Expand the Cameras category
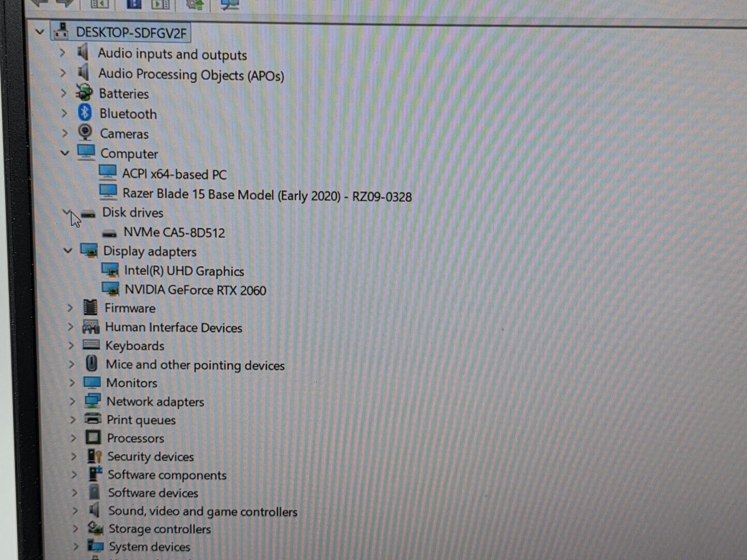 65,133
